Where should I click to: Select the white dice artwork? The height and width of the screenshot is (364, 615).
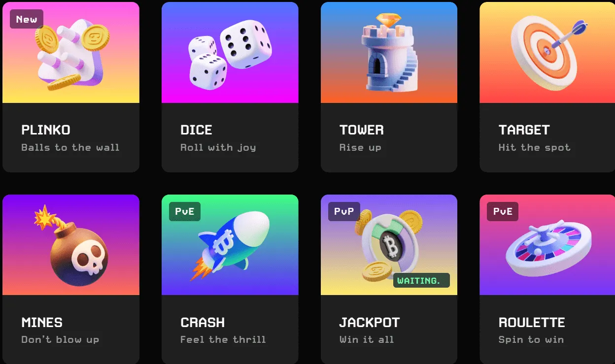230,57
